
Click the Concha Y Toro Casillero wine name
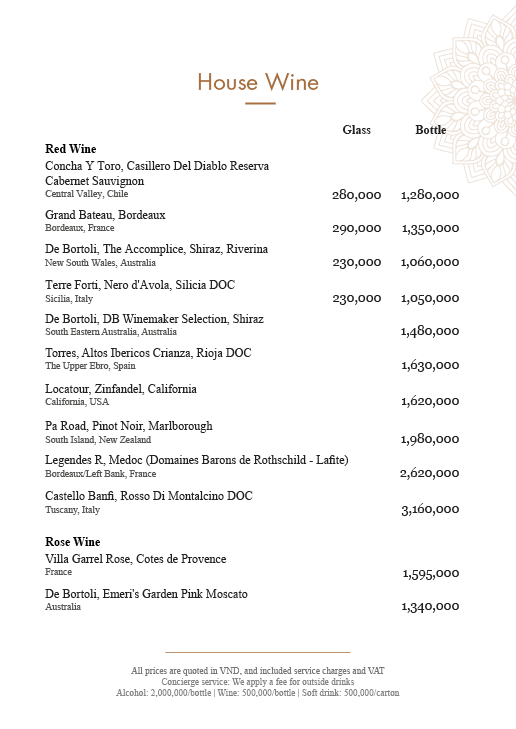tap(157, 173)
